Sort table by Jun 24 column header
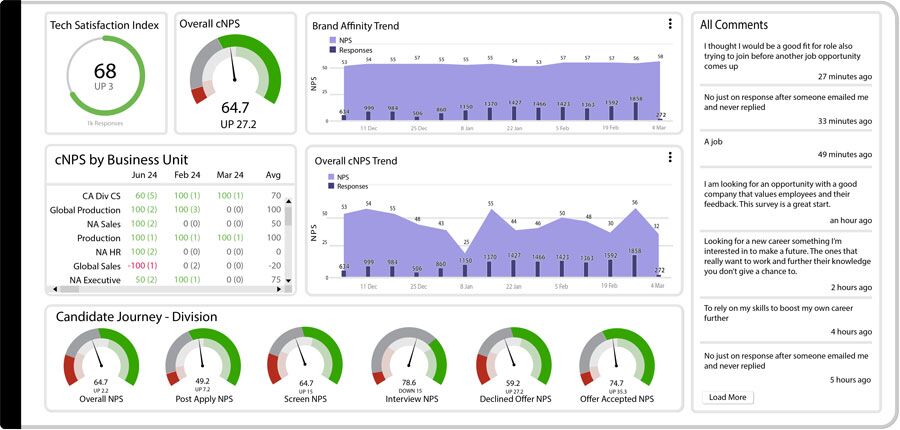 pos(144,175)
